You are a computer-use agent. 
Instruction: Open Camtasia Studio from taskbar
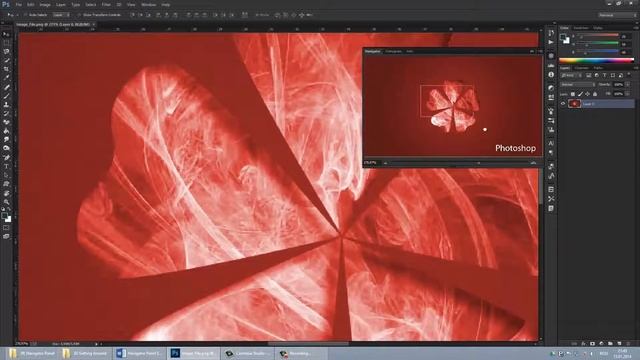click(x=247, y=353)
